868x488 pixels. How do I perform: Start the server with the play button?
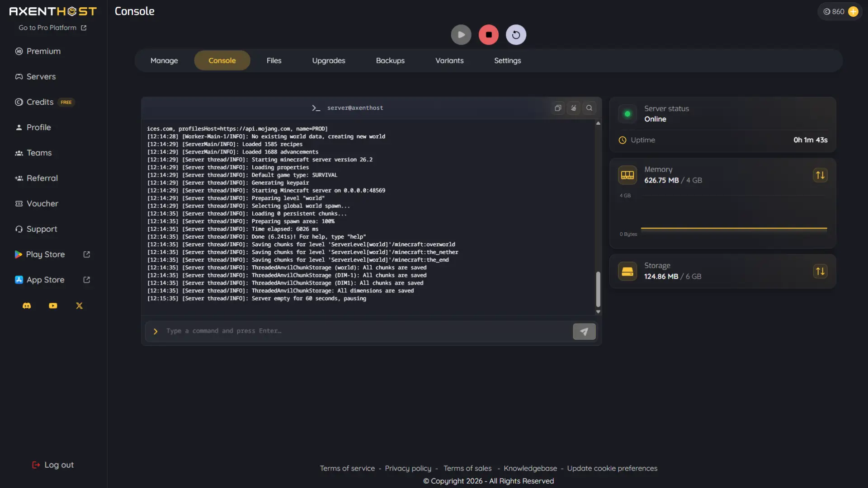pos(461,35)
